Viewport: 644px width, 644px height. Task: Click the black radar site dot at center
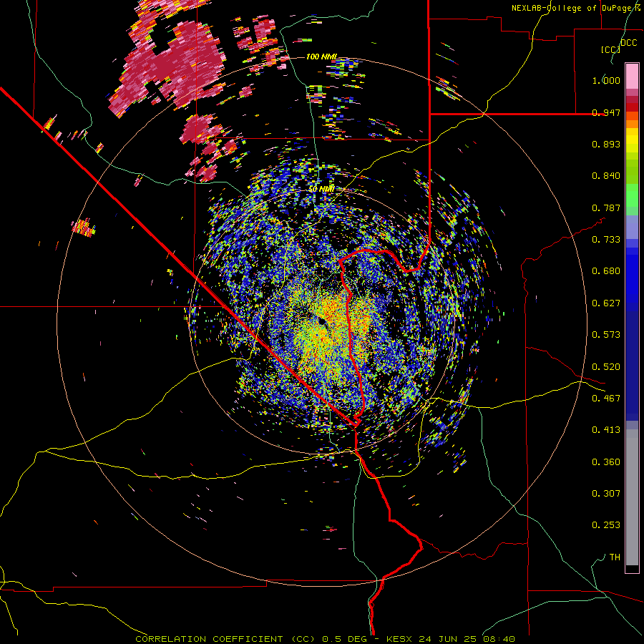[322, 321]
